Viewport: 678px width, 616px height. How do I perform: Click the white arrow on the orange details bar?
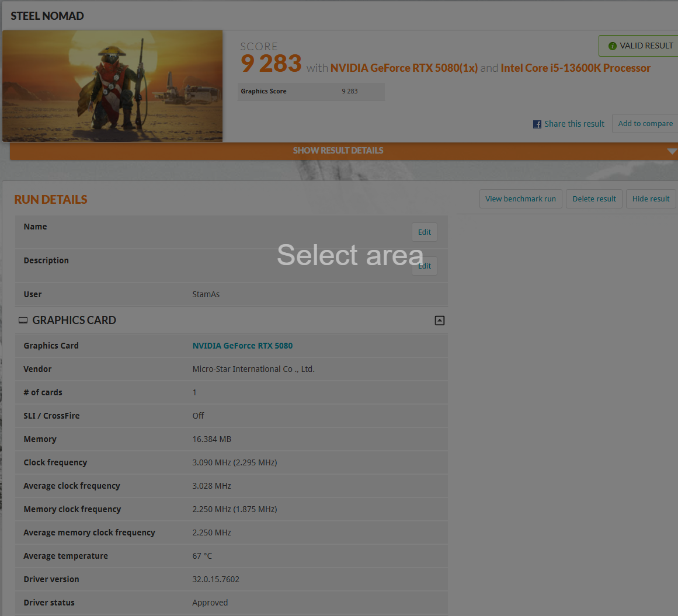[x=671, y=151]
